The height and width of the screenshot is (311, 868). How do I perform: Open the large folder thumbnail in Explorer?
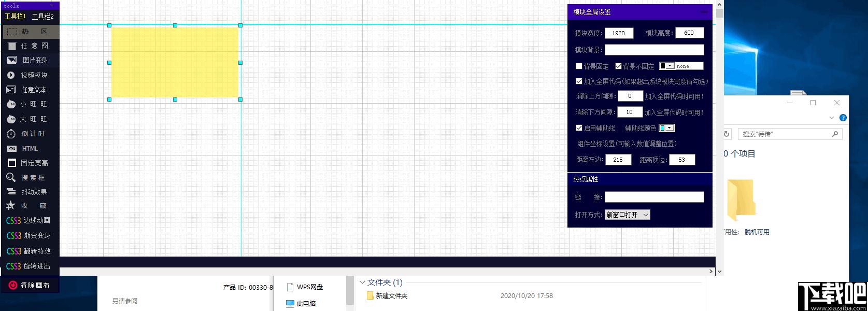(x=741, y=200)
